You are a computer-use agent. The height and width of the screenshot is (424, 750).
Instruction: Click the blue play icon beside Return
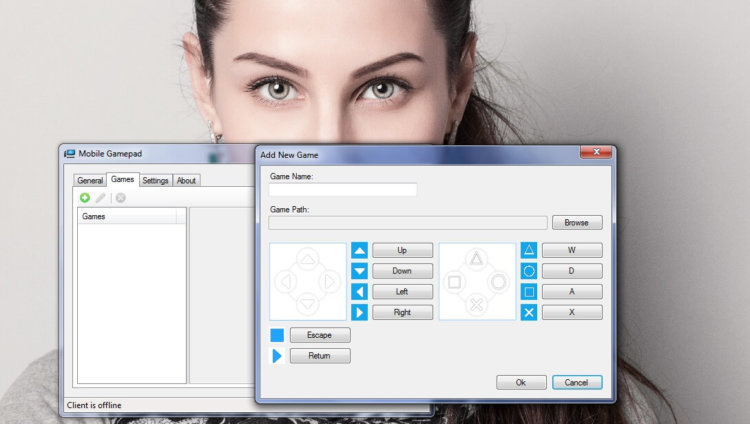[x=277, y=356]
